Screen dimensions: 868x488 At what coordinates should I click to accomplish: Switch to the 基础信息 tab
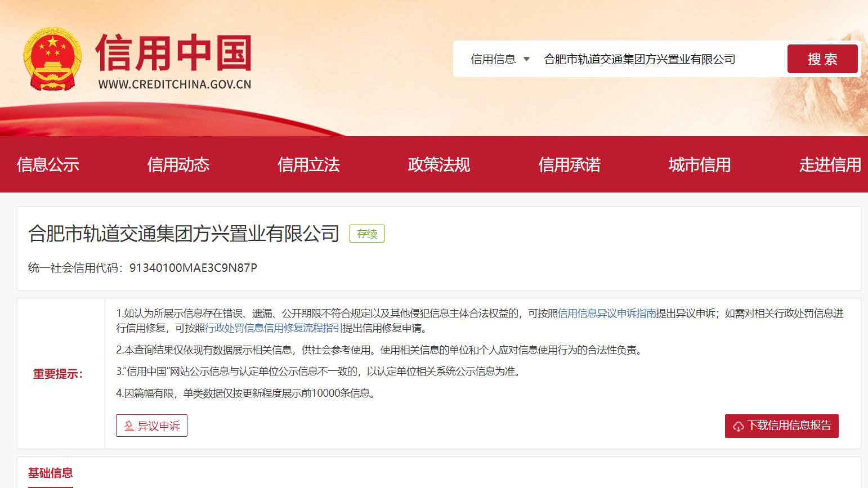point(51,473)
